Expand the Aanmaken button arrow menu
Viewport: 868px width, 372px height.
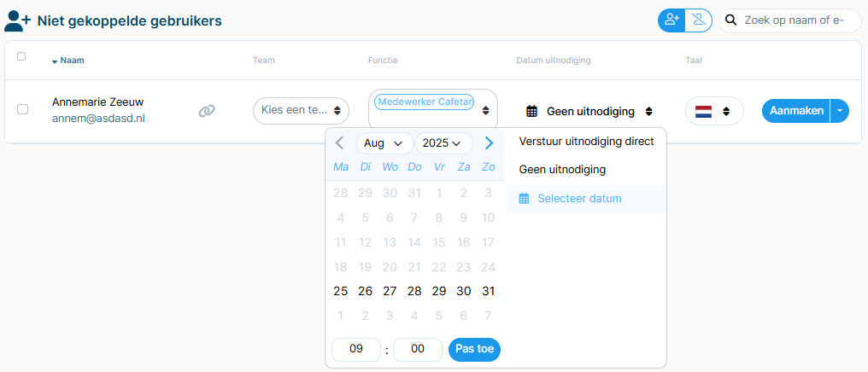[x=840, y=111]
